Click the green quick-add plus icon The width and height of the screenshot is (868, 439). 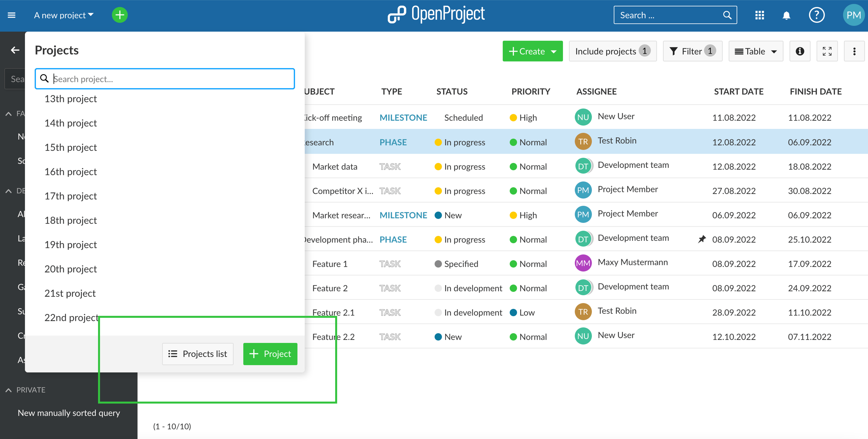coord(120,15)
